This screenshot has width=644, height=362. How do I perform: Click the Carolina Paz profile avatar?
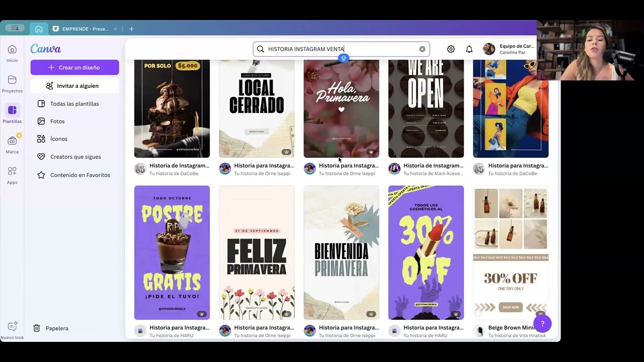pos(489,49)
